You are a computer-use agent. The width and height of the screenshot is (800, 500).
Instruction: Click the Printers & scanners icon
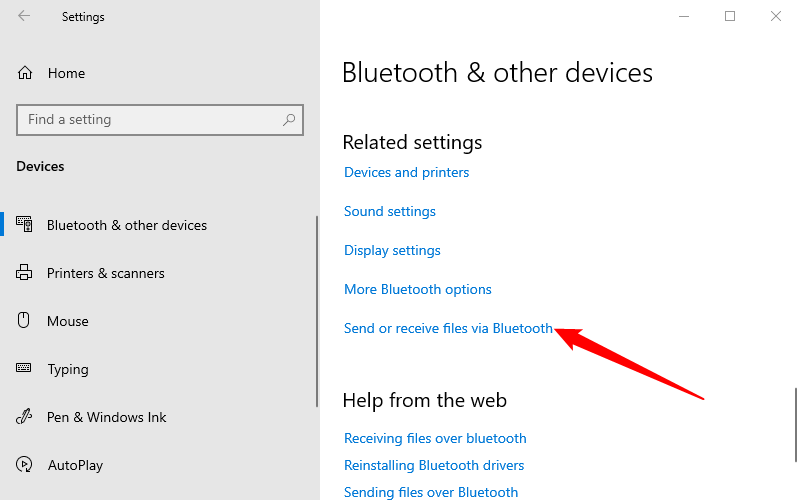pos(25,273)
